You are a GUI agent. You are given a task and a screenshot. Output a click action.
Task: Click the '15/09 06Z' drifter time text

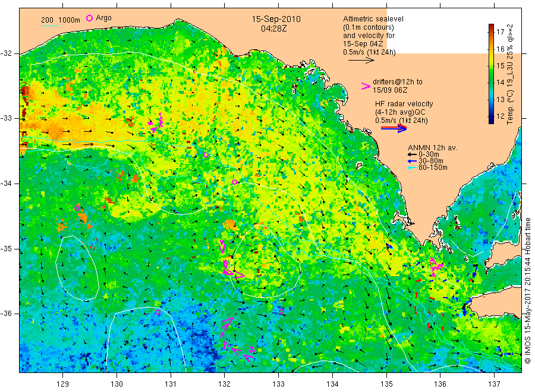pyautogui.click(x=390, y=90)
